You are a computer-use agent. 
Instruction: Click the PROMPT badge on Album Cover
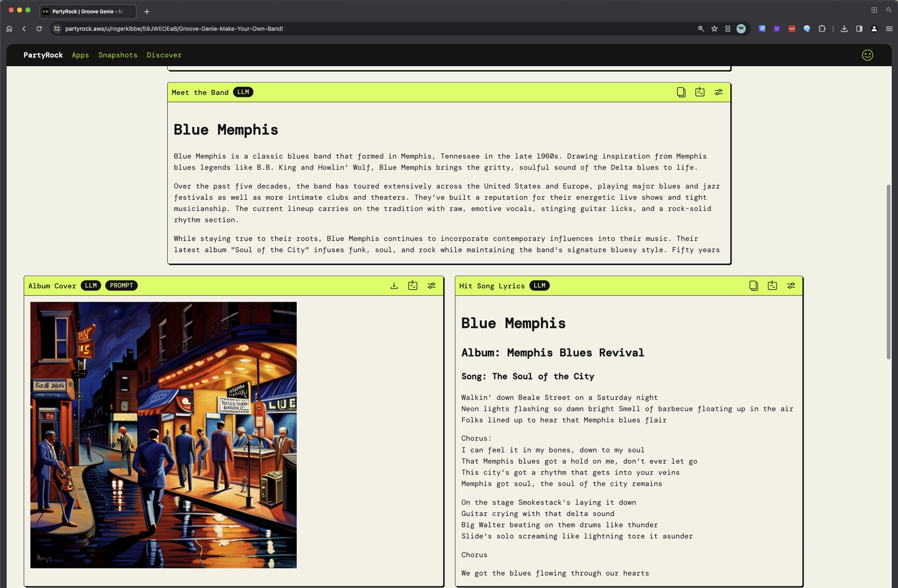(x=121, y=285)
